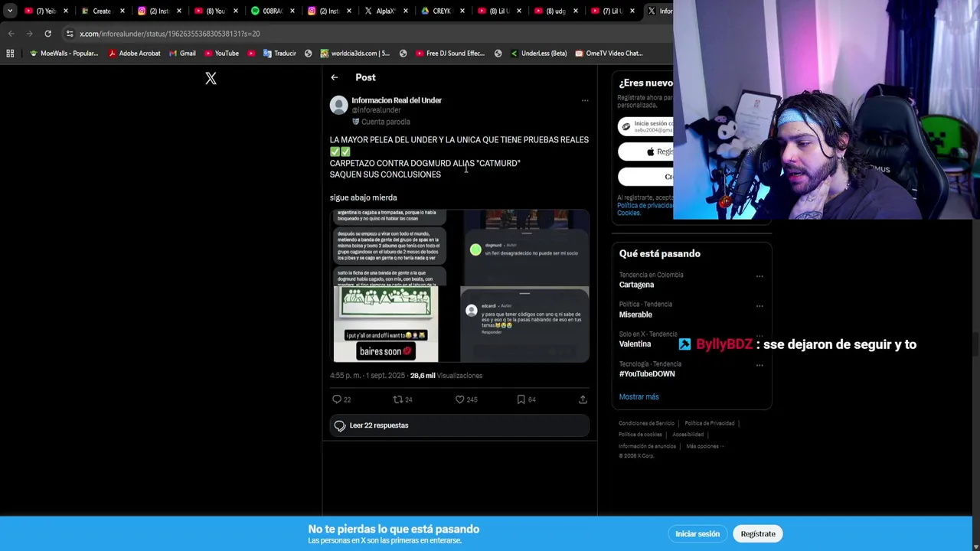
Task: Open the OmeTV Video Chat bookmark
Action: (x=609, y=54)
